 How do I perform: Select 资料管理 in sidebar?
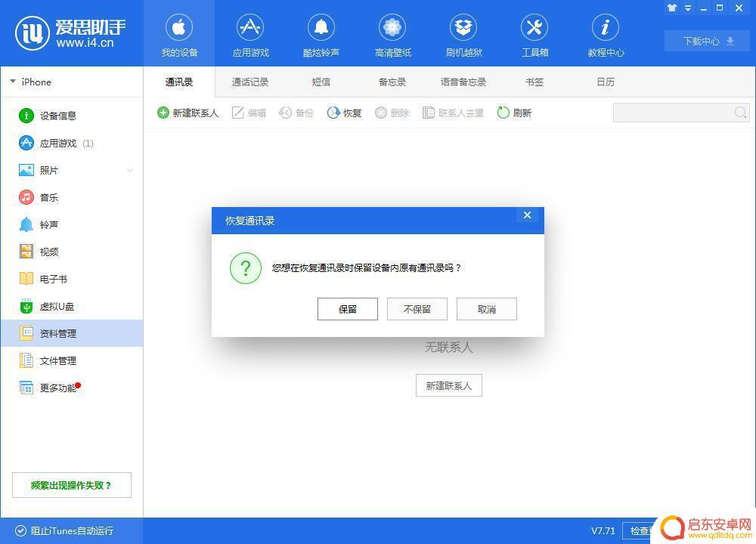[71, 333]
